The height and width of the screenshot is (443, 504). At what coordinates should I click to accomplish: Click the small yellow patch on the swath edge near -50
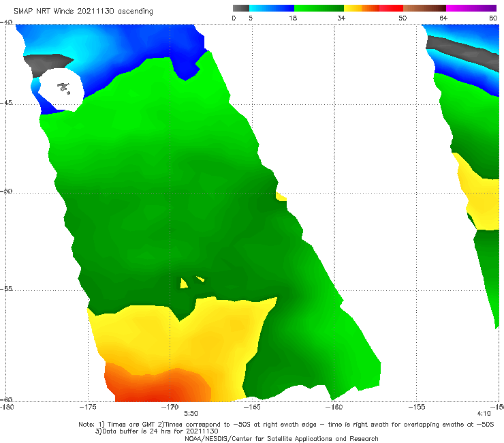281,196
